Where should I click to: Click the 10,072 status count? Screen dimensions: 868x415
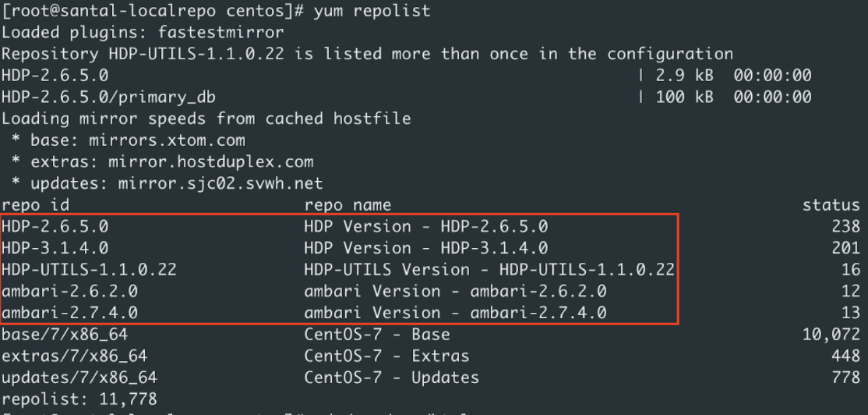tap(831, 335)
